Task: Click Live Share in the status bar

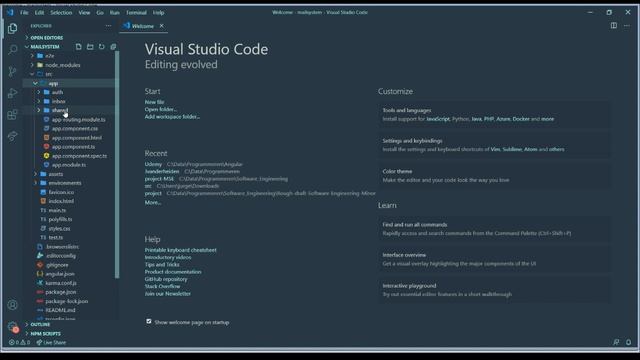Action: point(51,342)
